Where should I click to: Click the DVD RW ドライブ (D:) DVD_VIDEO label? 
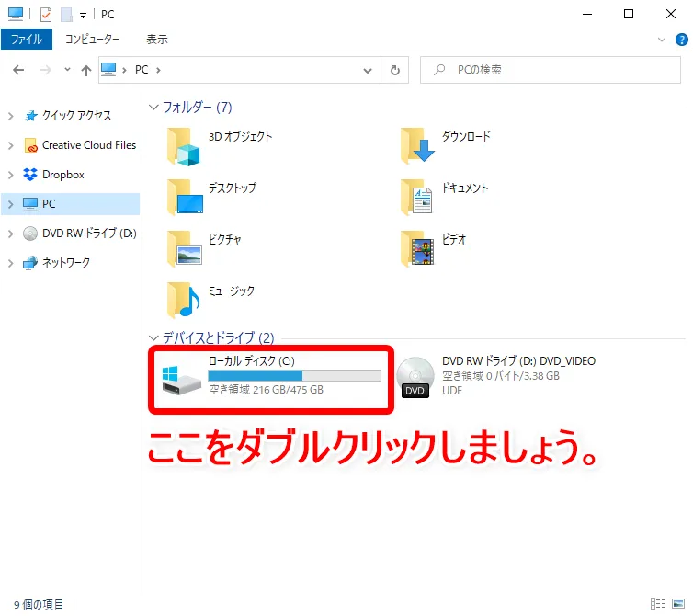coord(519,360)
